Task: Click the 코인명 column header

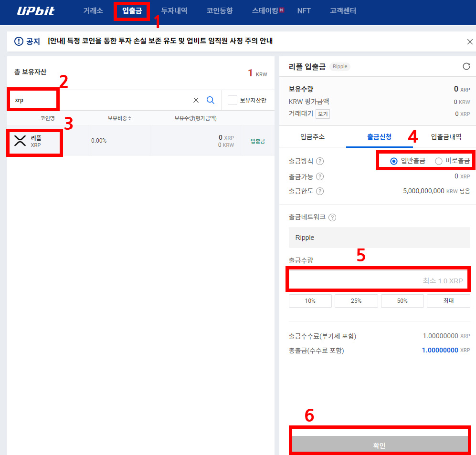Action: pyautogui.click(x=48, y=118)
